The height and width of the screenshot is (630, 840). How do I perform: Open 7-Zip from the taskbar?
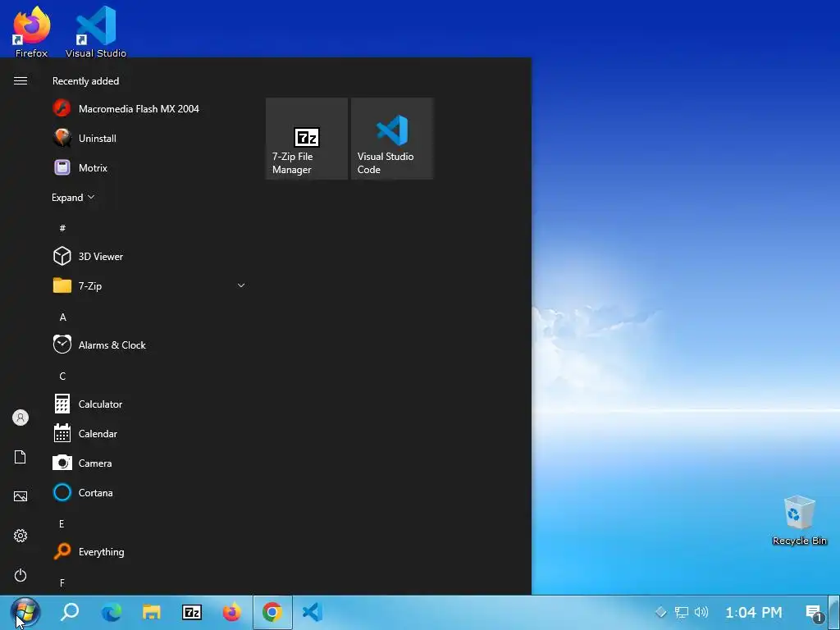point(192,612)
